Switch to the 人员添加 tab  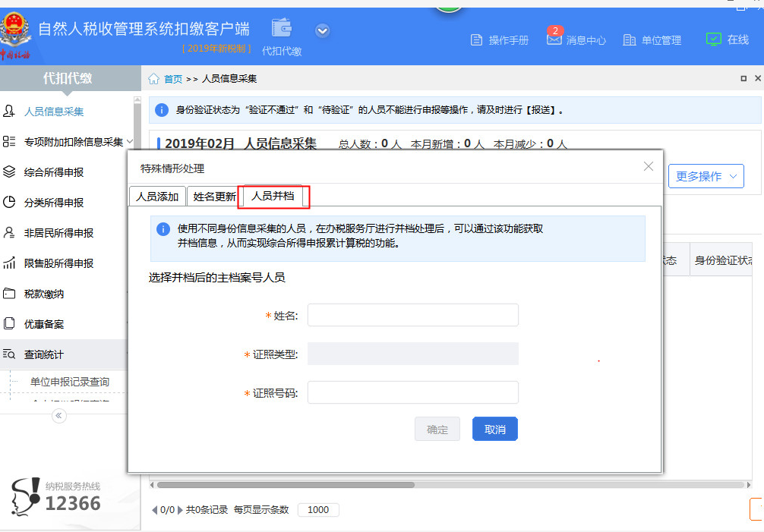pos(157,197)
